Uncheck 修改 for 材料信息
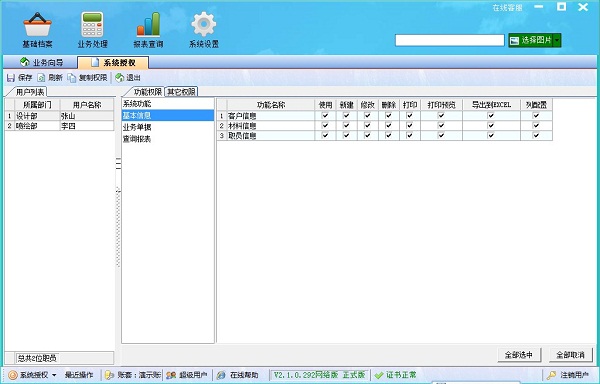Viewport: 600px width, 384px height. pyautogui.click(x=367, y=125)
